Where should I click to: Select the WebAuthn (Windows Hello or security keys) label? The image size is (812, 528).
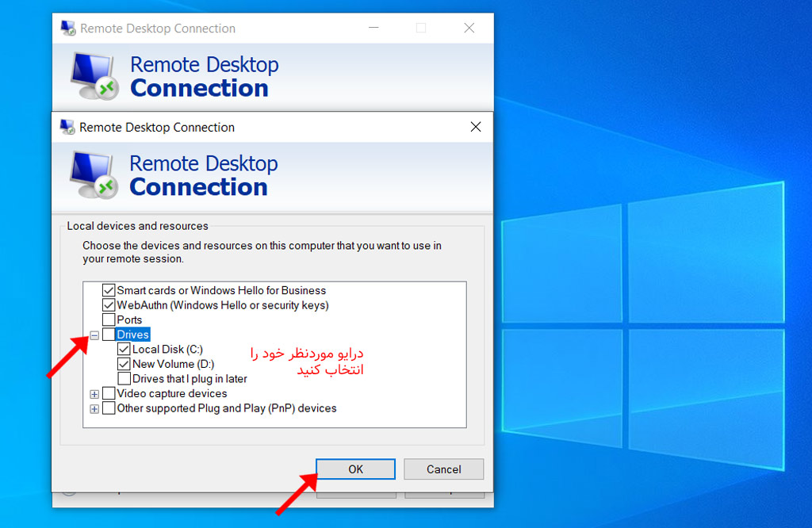point(223,305)
